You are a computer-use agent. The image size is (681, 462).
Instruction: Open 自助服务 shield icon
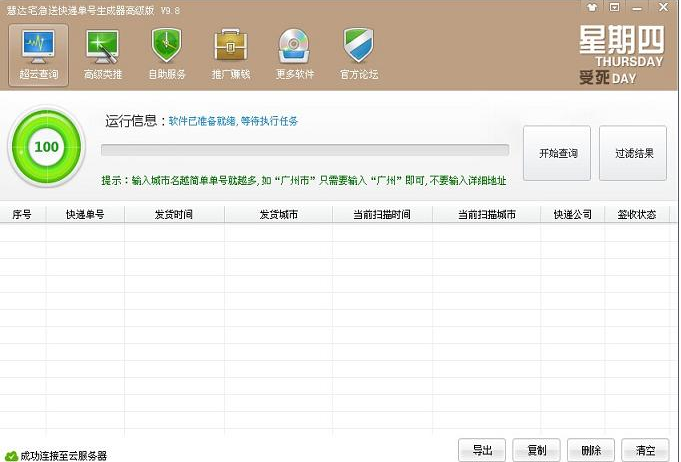tap(167, 46)
